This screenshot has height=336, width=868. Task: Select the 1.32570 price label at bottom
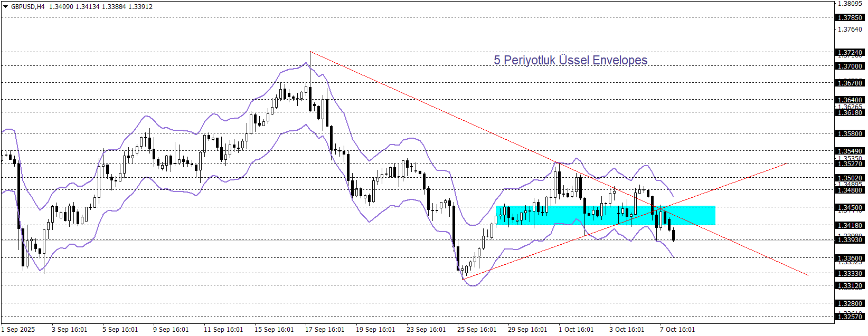pyautogui.click(x=850, y=316)
